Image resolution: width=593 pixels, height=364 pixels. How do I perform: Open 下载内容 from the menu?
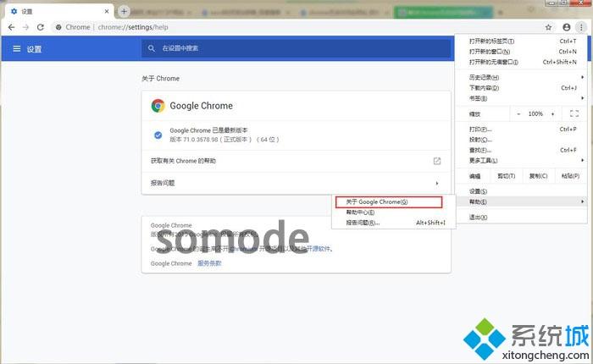[x=522, y=88]
